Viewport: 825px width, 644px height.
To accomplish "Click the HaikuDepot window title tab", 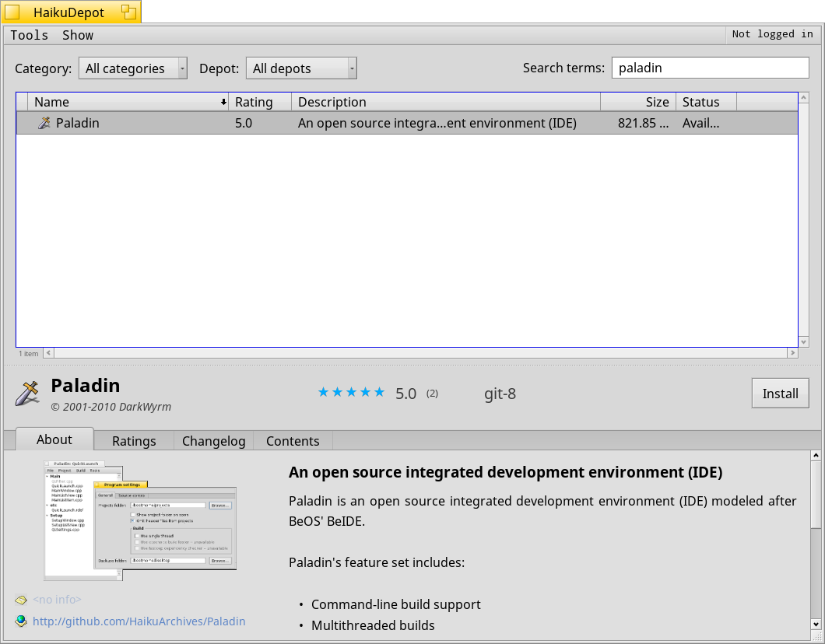I will 71,12.
